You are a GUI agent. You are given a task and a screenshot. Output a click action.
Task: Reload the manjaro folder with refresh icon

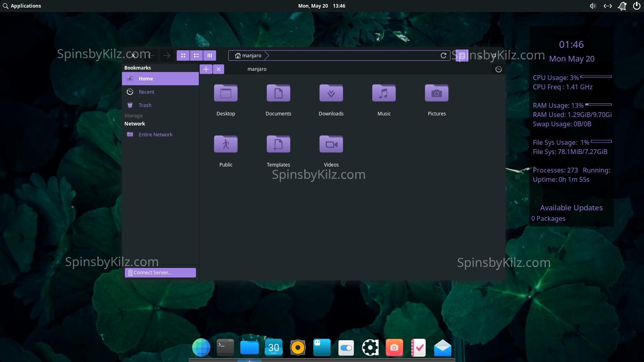(443, 56)
